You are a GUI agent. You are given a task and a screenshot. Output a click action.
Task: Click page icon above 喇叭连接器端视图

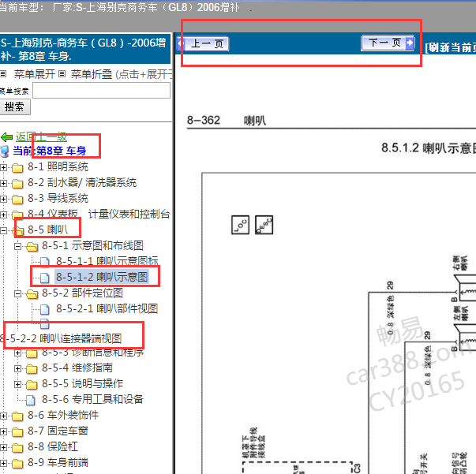(45, 324)
